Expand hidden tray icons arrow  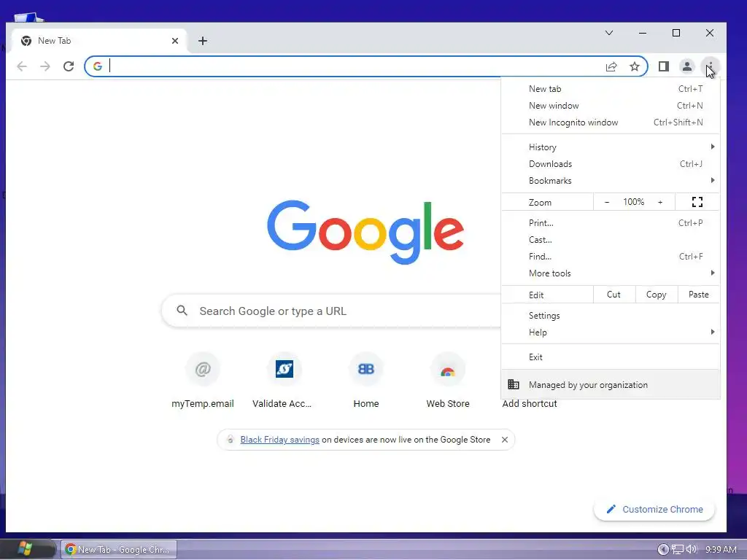[x=662, y=550]
